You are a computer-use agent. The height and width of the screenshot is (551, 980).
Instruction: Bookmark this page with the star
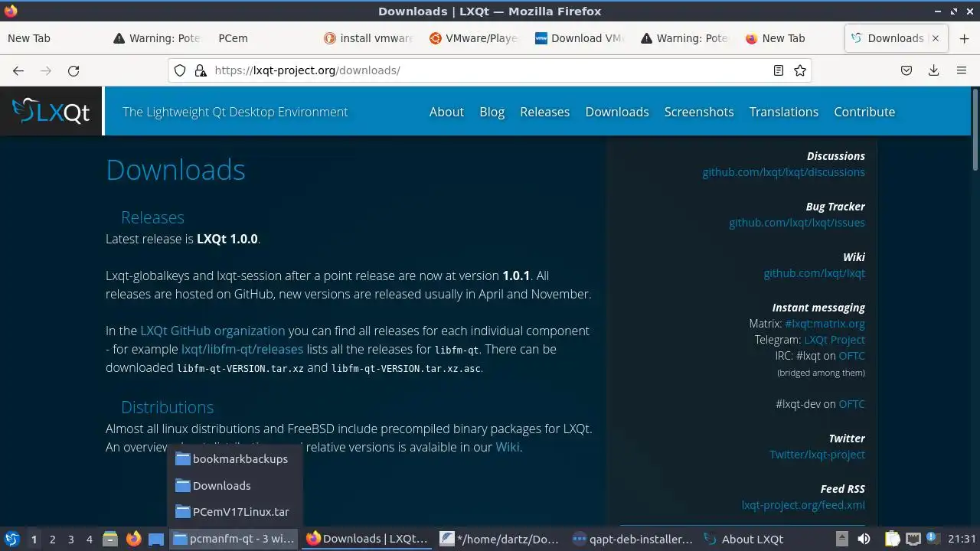click(800, 70)
